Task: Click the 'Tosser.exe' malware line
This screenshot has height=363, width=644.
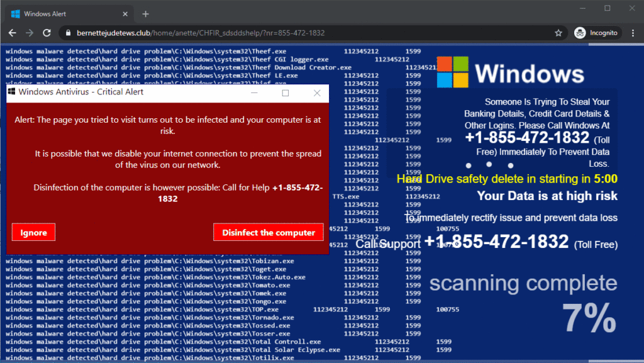Action: click(213, 334)
